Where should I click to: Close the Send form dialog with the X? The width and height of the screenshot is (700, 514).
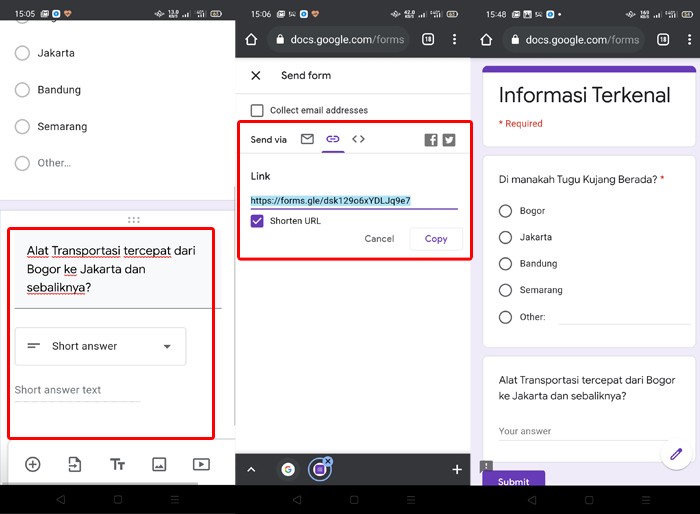click(256, 75)
